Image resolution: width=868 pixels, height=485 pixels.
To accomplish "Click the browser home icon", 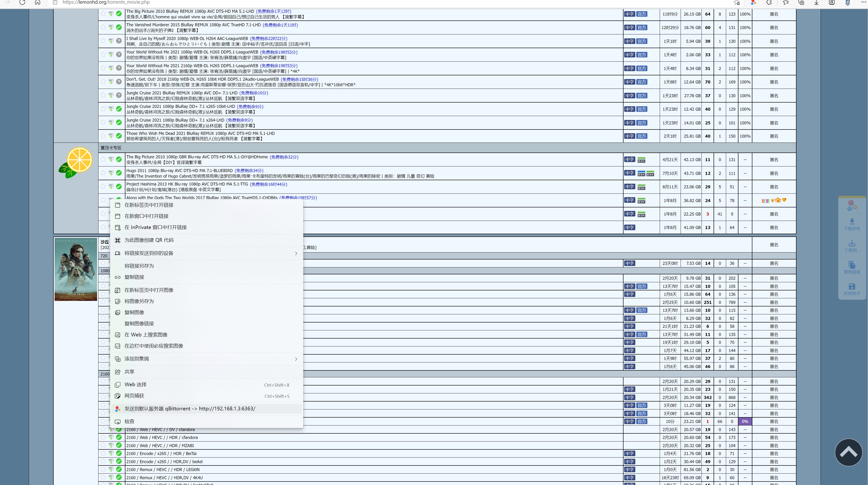I will click(x=38, y=2).
